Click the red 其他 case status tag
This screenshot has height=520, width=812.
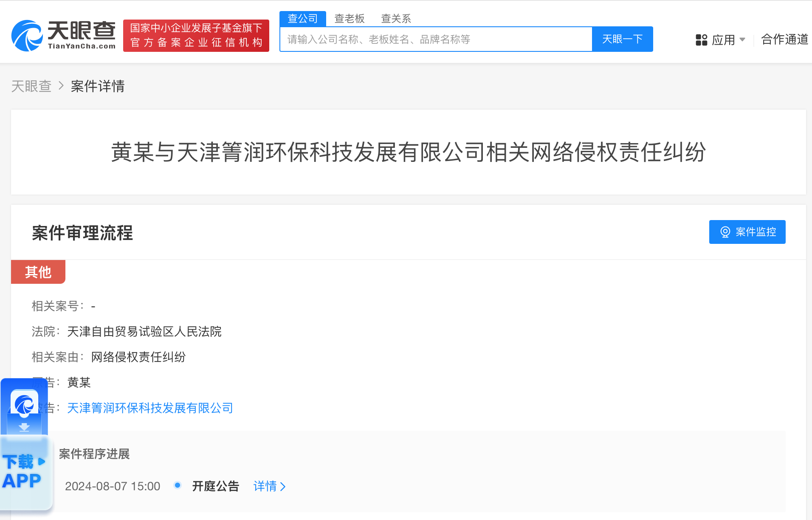point(38,272)
